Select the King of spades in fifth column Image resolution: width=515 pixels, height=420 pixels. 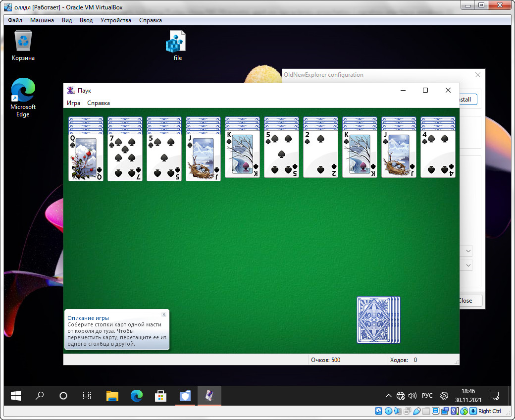242,154
